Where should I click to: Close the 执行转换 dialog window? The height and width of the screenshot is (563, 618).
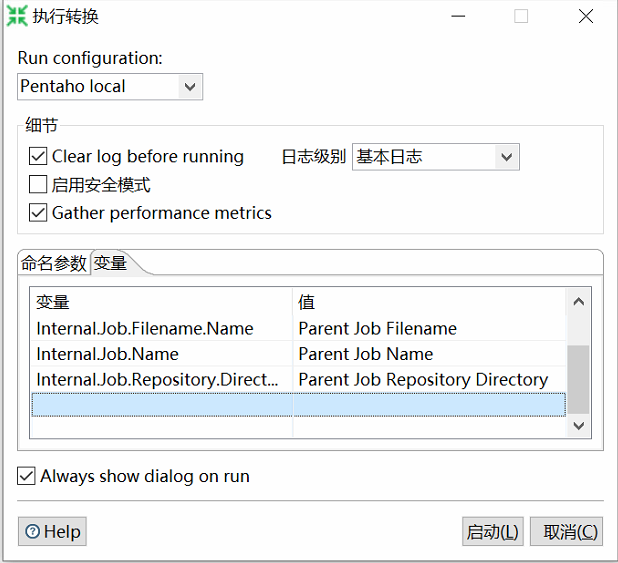586,16
